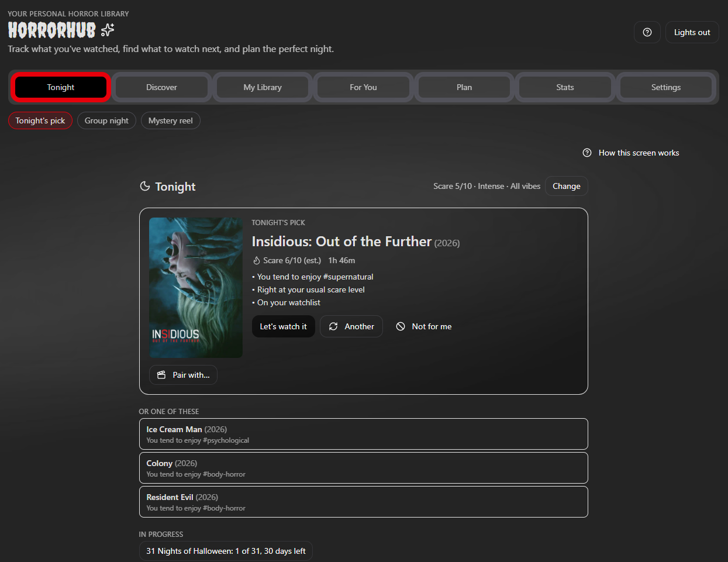Open the My Library tab

263,87
